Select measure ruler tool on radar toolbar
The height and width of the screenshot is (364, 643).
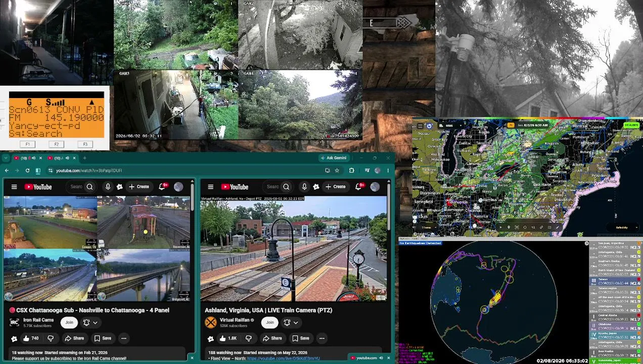(x=541, y=227)
